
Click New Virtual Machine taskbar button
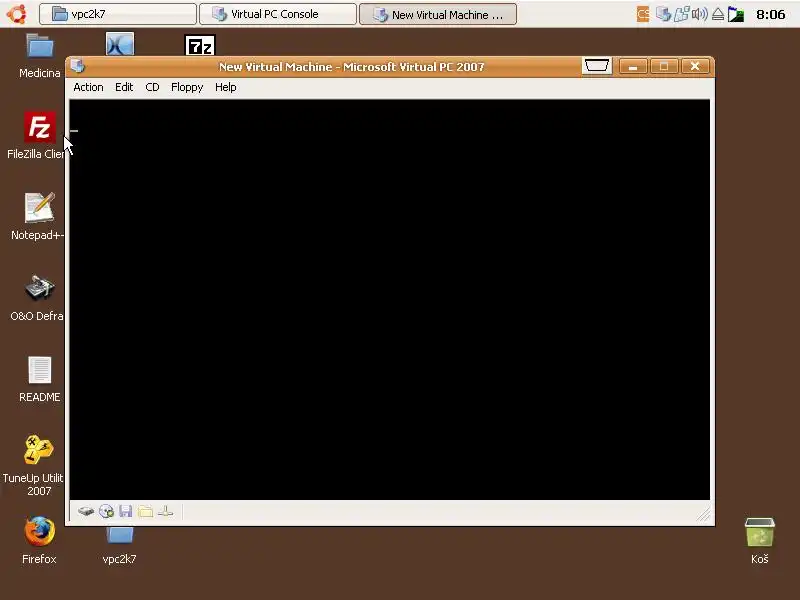[438, 14]
